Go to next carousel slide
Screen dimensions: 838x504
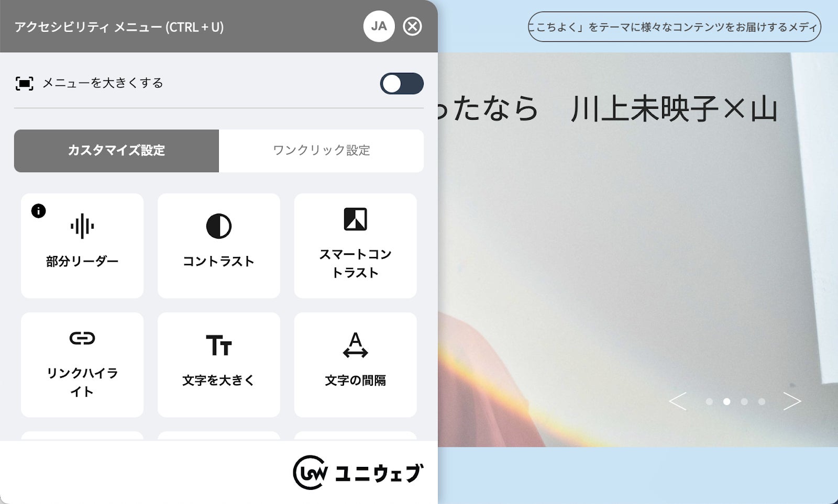point(792,401)
